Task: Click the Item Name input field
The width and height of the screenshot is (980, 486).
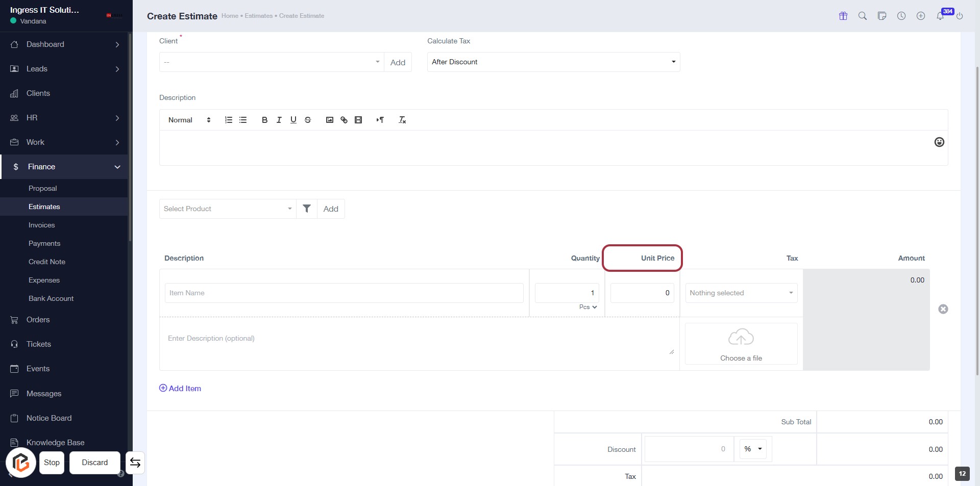Action: point(344,293)
